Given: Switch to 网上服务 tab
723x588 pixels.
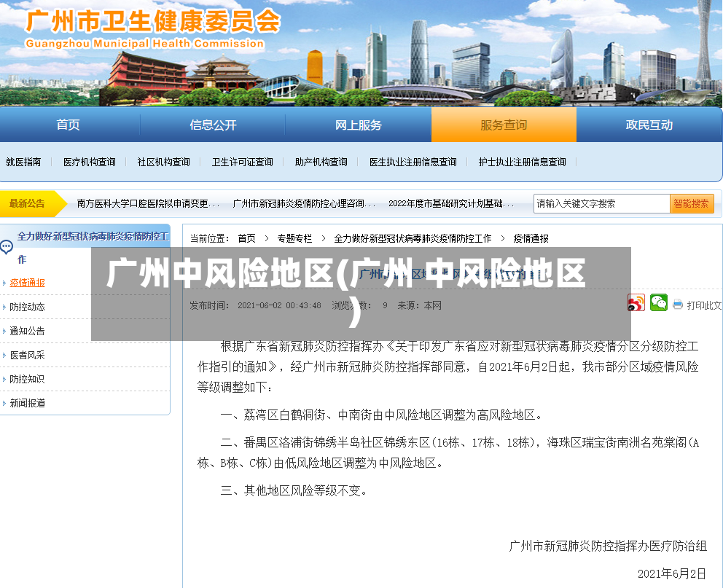Looking at the screenshot, I should pos(359,125).
